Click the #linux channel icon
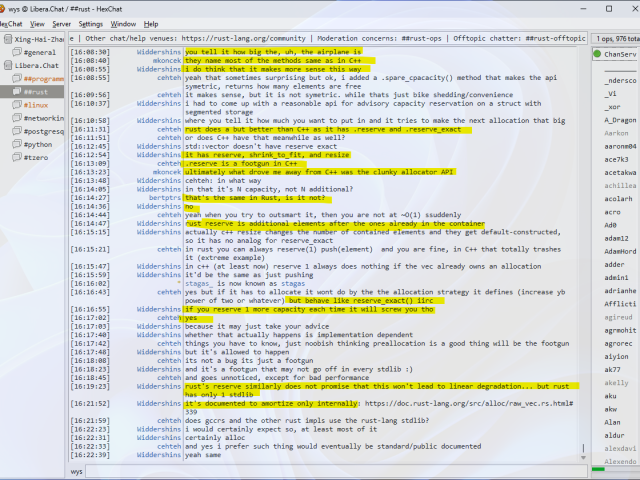This screenshot has height=480, width=640. [x=17, y=104]
